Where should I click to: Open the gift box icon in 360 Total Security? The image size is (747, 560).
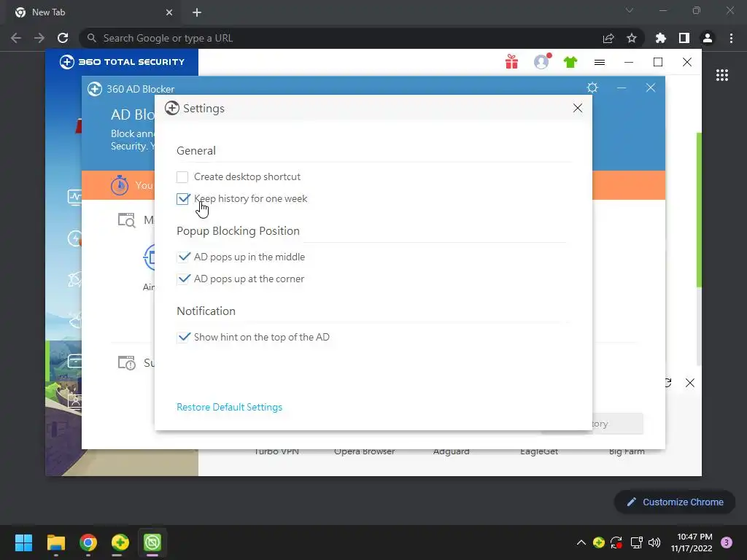[511, 62]
